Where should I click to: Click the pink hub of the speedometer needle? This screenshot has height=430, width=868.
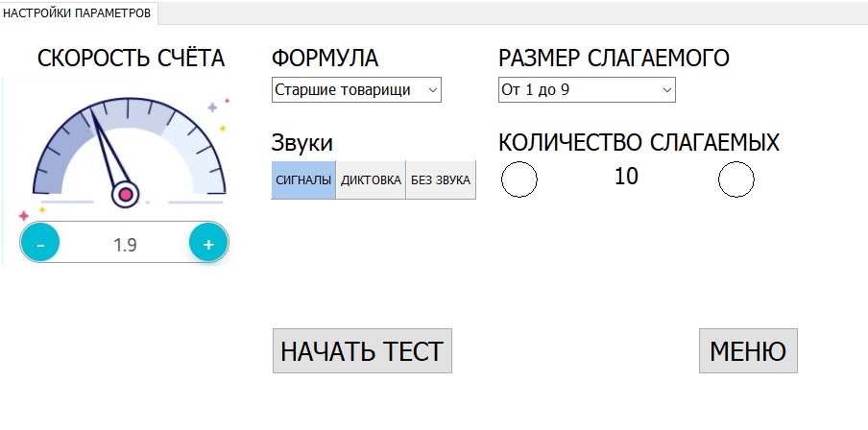click(x=125, y=195)
